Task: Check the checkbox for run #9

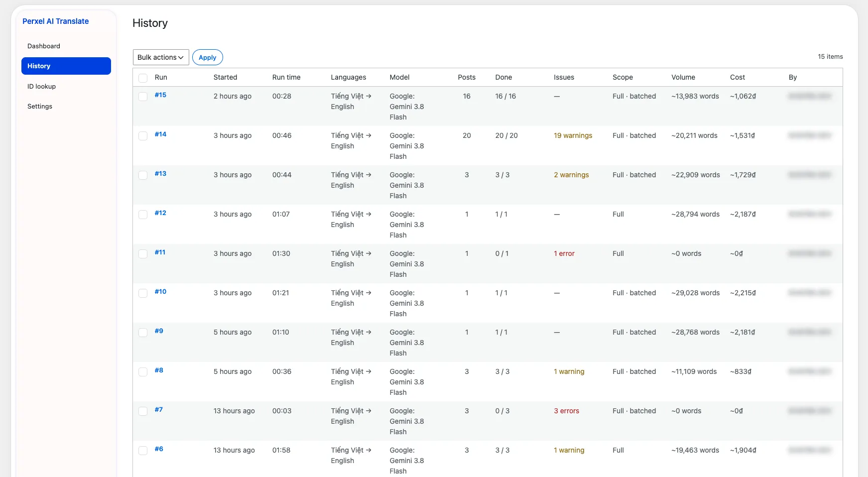Action: tap(143, 333)
